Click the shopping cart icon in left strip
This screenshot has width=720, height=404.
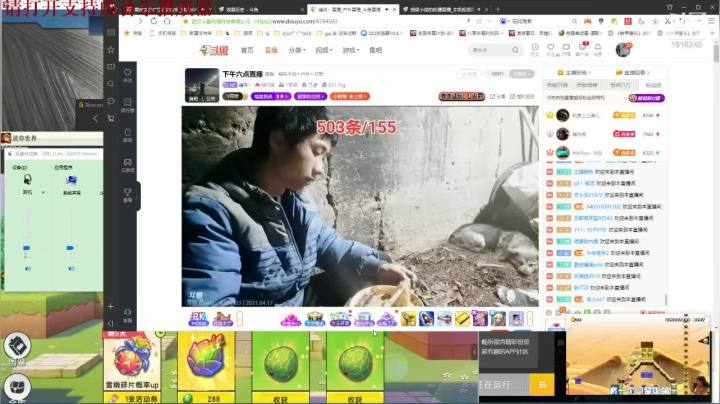tap(111, 118)
